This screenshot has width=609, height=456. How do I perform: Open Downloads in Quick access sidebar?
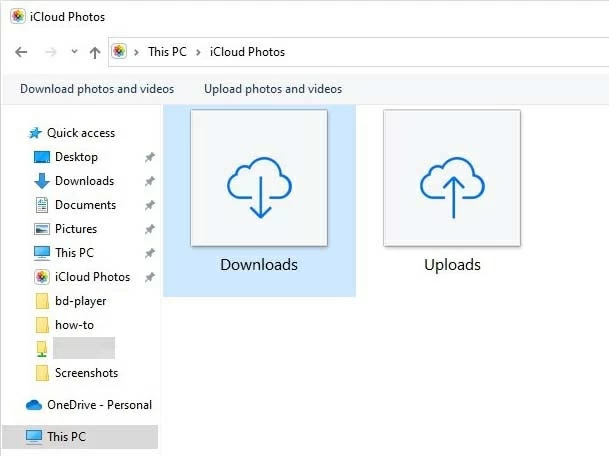point(84,181)
